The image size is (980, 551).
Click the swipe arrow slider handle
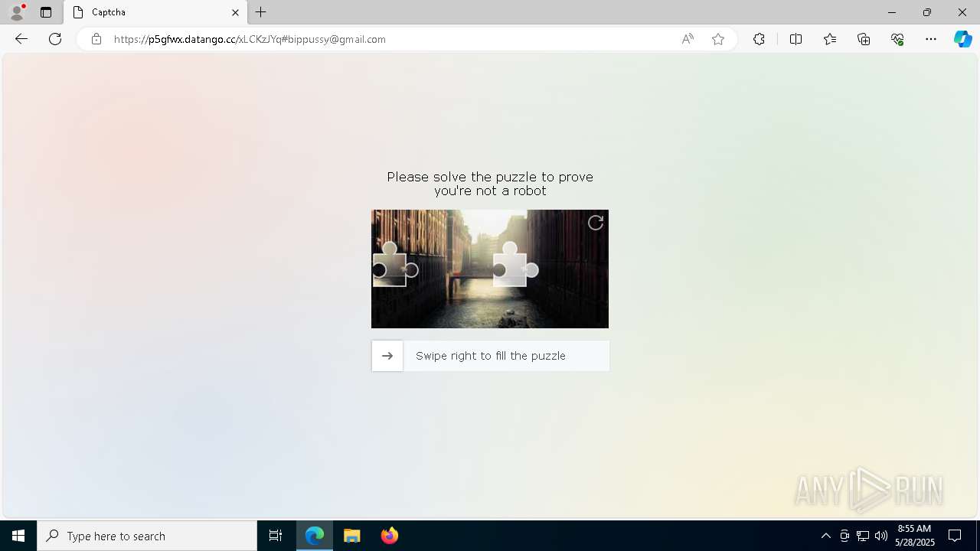[x=387, y=356]
